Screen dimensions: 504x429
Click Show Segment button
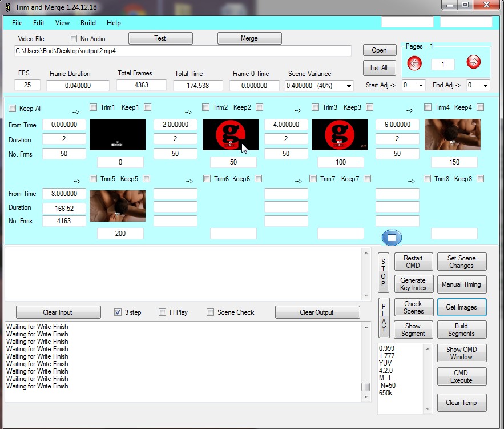click(413, 330)
